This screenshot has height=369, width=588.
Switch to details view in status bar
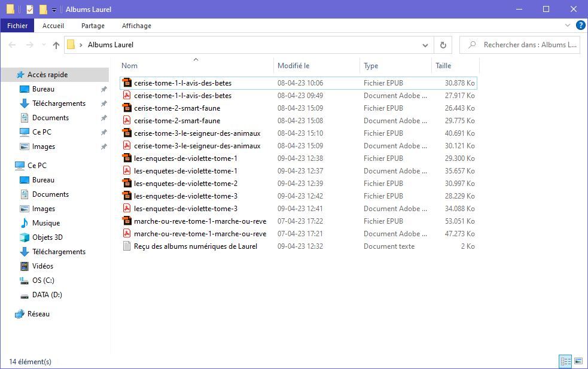coord(565,361)
